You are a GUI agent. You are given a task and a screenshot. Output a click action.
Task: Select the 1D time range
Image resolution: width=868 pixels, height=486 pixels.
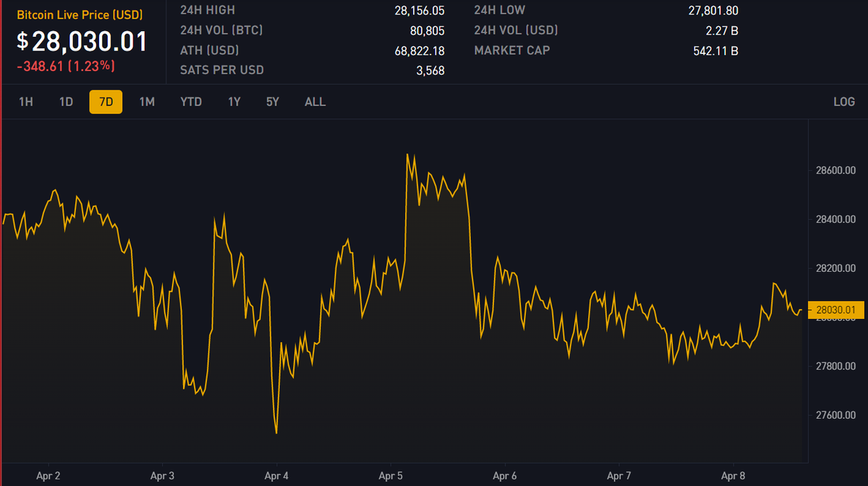(x=66, y=102)
